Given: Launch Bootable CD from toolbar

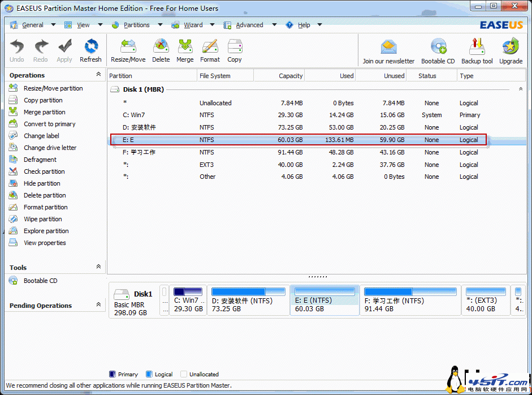Looking at the screenshot, I should tap(438, 51).
